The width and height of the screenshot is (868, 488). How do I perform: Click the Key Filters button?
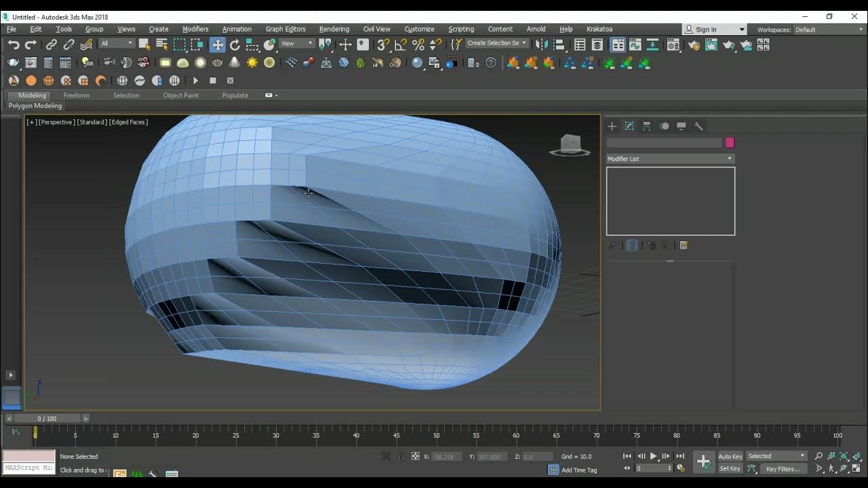(x=783, y=468)
